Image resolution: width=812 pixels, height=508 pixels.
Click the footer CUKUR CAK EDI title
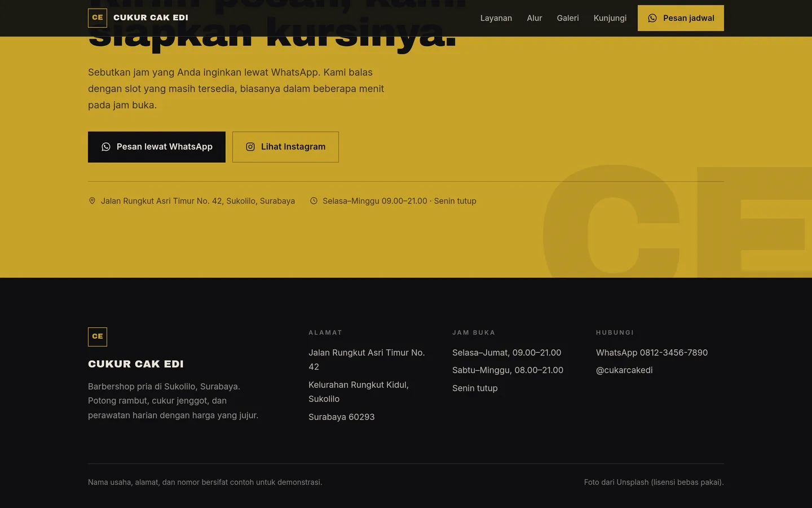pyautogui.click(x=136, y=364)
